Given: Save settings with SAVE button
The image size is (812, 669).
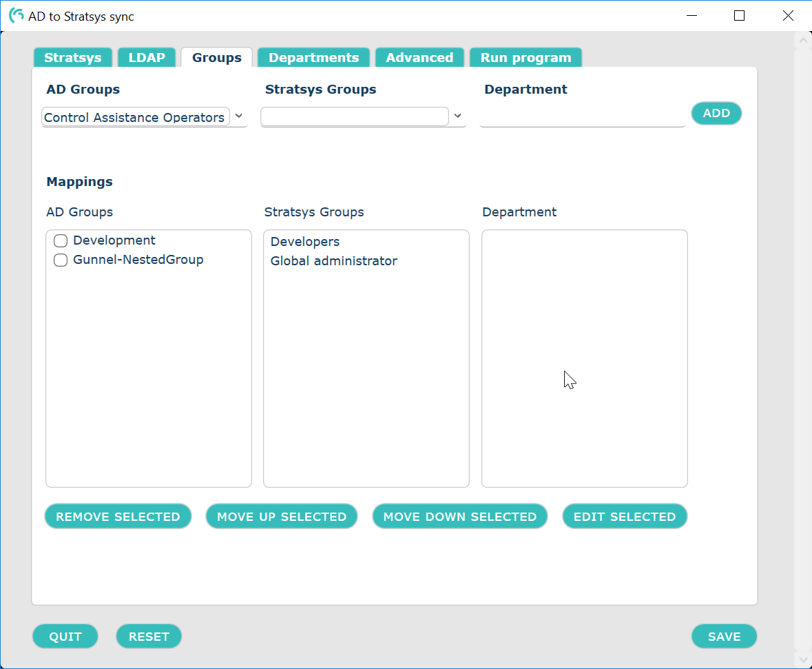Looking at the screenshot, I should pos(724,637).
